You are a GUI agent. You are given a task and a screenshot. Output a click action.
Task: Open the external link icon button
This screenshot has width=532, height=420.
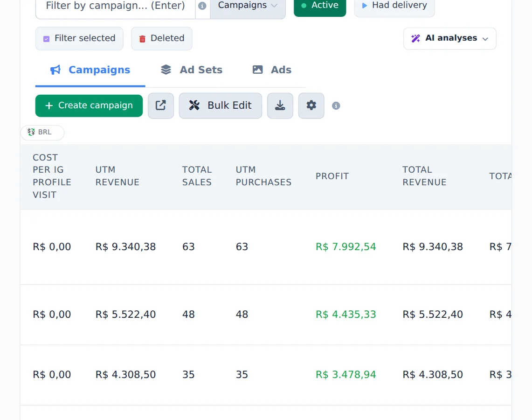161,105
